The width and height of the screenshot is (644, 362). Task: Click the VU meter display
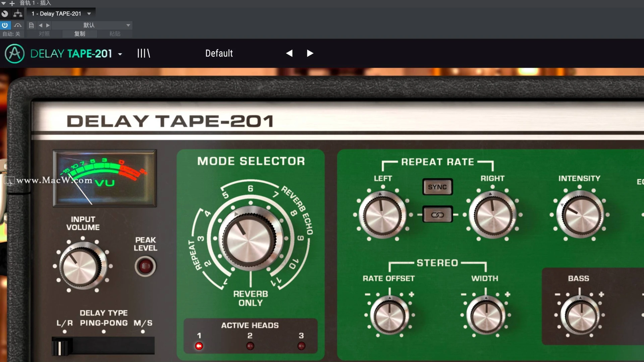tap(105, 178)
